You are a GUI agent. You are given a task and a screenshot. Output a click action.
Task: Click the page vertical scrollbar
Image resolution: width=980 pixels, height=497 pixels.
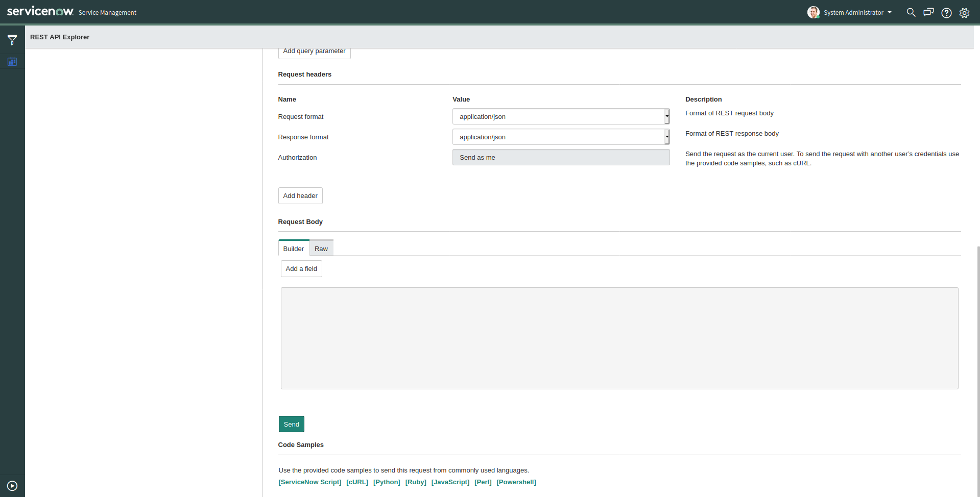[978, 357]
